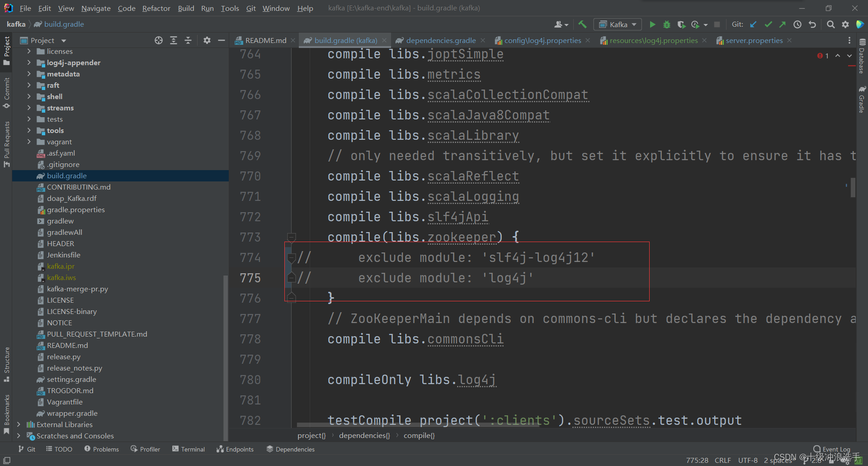Switch to dependencies.gradle tab
This screenshot has height=466, width=868.
tap(441, 40)
